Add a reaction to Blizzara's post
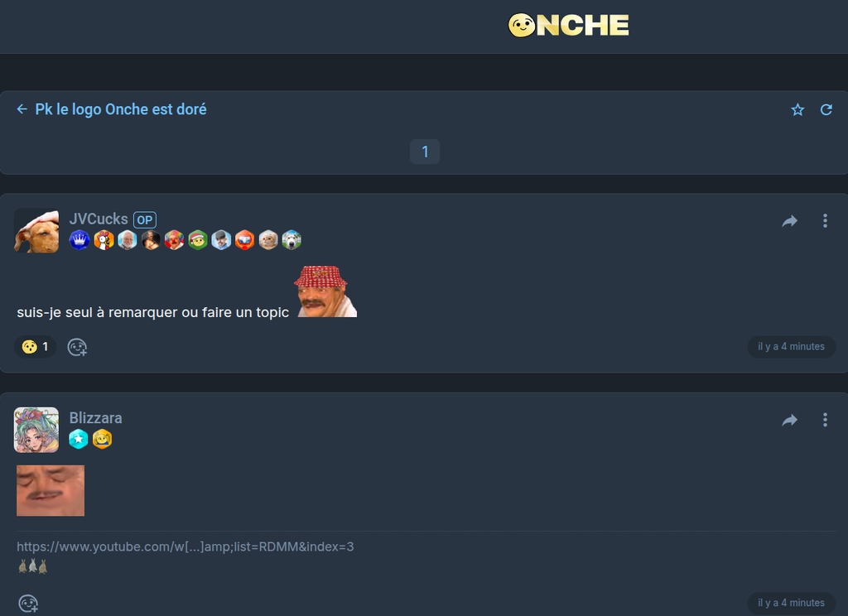This screenshot has width=848, height=616. [x=28, y=603]
